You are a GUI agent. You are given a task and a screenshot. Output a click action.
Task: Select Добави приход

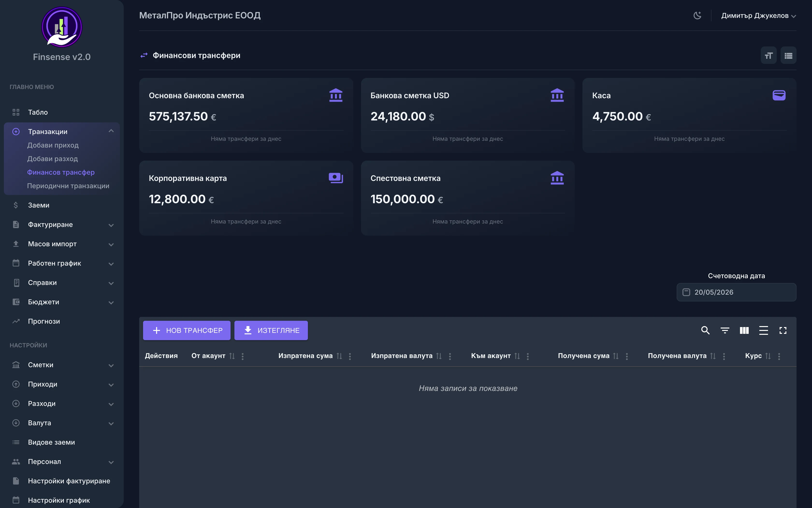(53, 145)
